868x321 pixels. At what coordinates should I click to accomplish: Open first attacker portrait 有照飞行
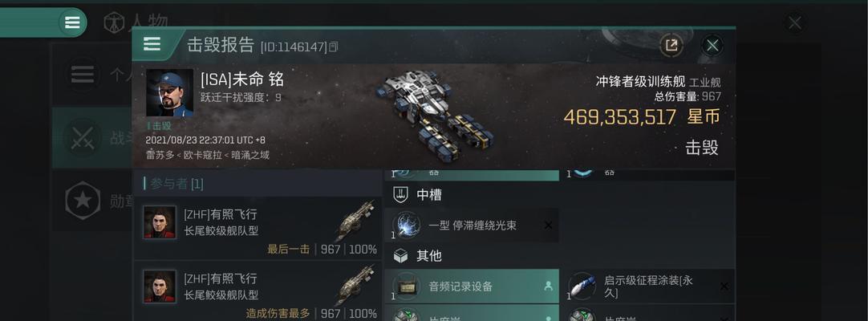(x=160, y=222)
